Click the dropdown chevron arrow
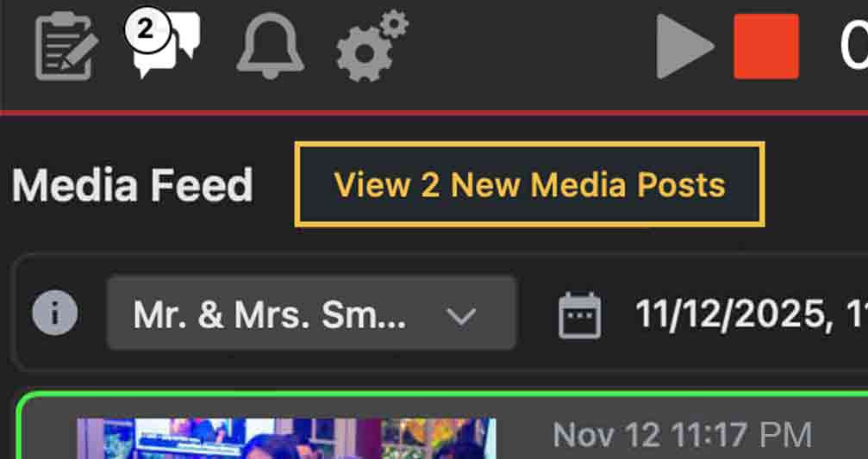Image resolution: width=868 pixels, height=459 pixels. (x=462, y=315)
